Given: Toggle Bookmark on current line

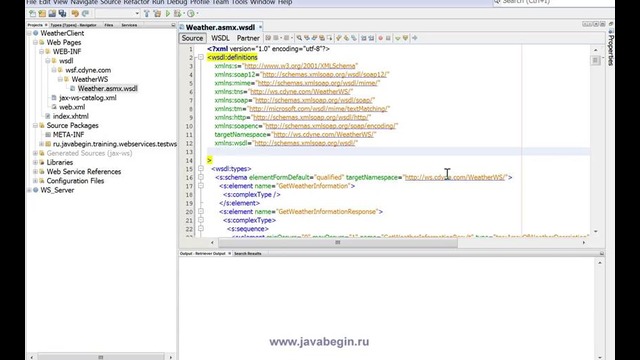Looking at the screenshot, I should [x=354, y=38].
